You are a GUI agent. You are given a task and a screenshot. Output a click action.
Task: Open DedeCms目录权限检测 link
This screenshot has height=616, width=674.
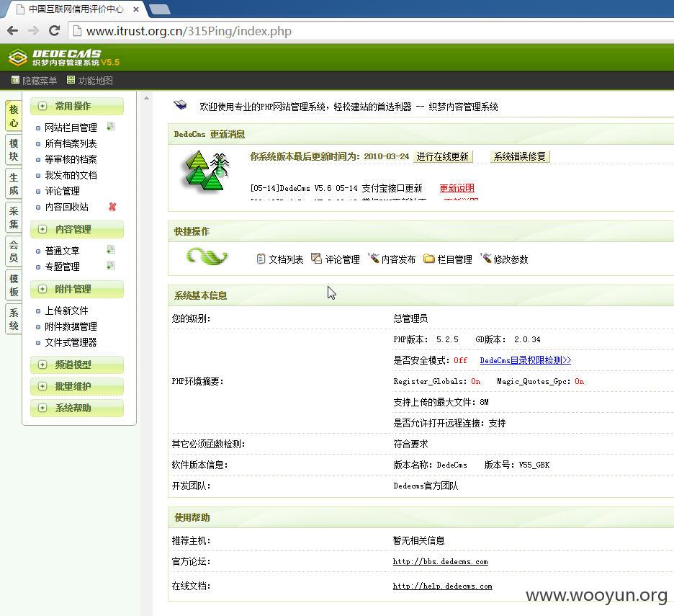point(525,360)
